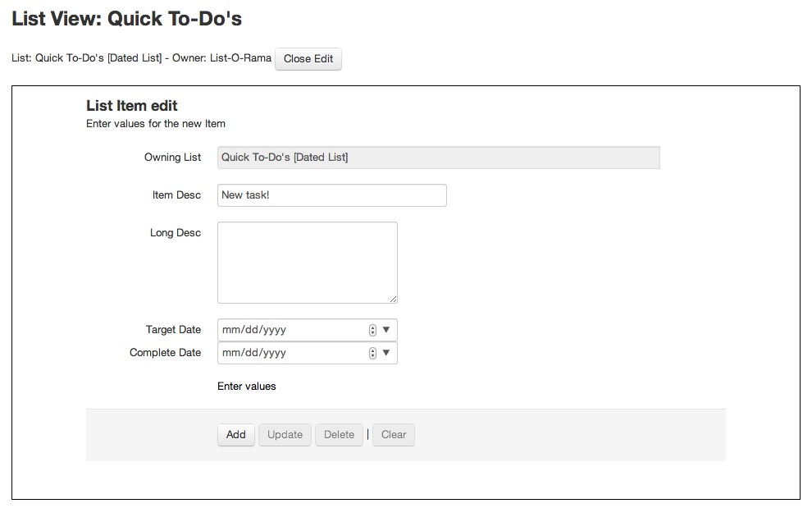The width and height of the screenshot is (812, 508).
Task: Click the Long Desc textarea resize grip
Action: tap(393, 299)
